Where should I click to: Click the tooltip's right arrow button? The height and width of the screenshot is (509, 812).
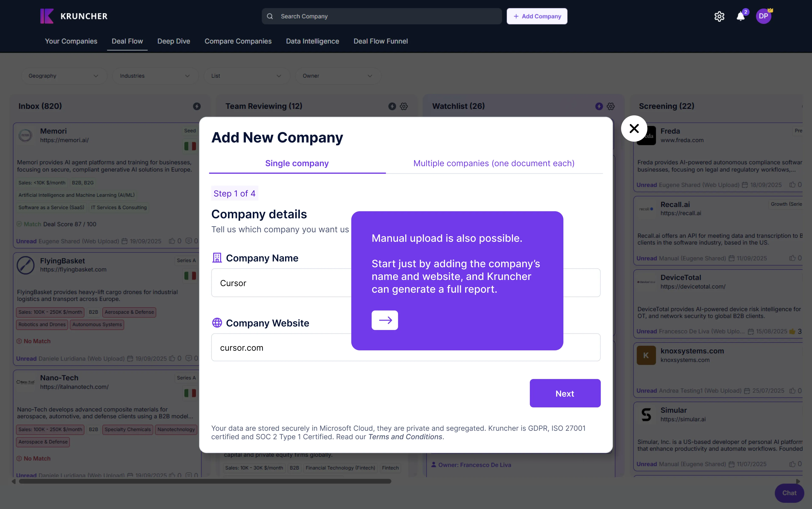tap(384, 320)
